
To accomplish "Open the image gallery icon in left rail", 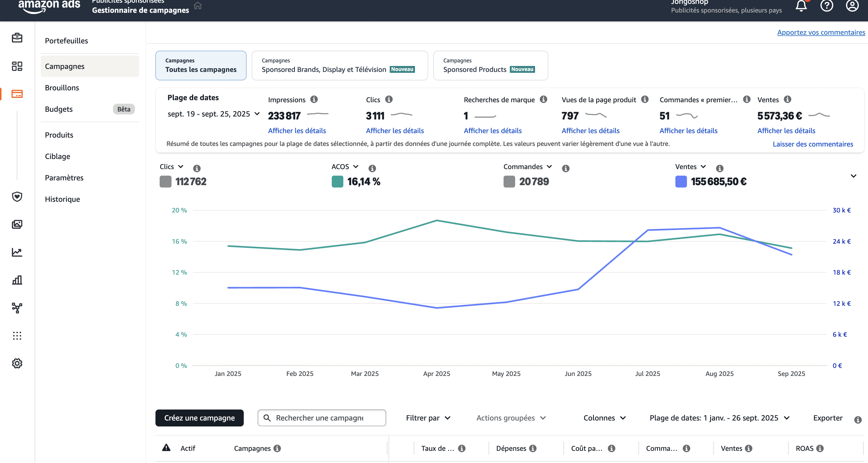I will pos(17,224).
